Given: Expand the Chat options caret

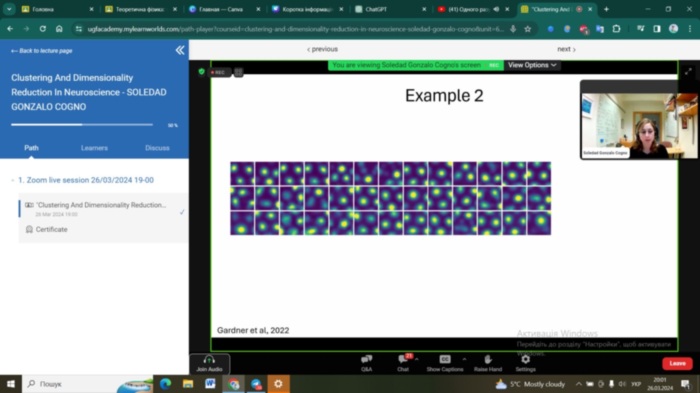Looking at the screenshot, I should (x=417, y=359).
